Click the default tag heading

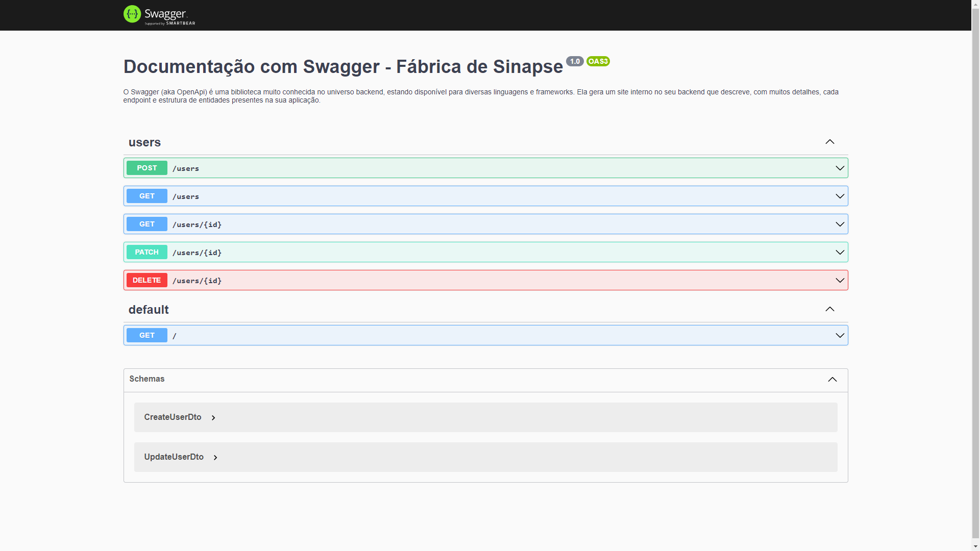pyautogui.click(x=149, y=310)
